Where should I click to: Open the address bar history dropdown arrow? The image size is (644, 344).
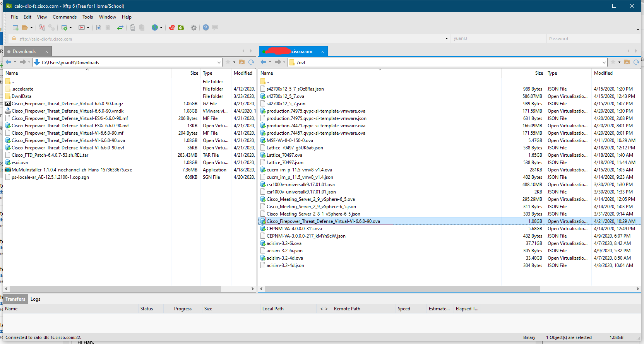pos(447,39)
